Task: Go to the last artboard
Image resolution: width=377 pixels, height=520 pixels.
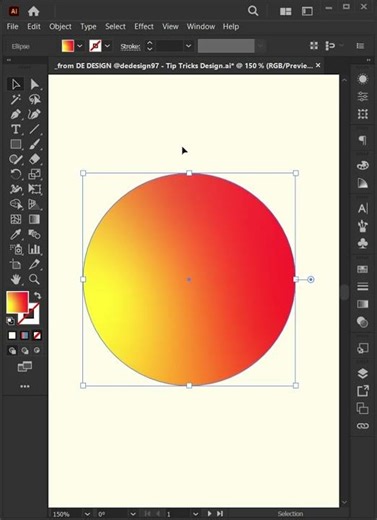Action: point(220,514)
